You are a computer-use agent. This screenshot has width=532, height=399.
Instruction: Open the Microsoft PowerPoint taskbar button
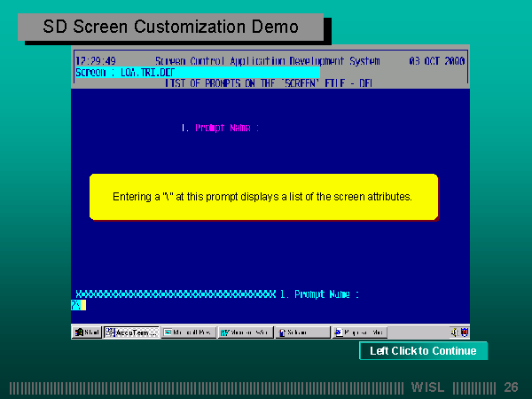pos(189,332)
